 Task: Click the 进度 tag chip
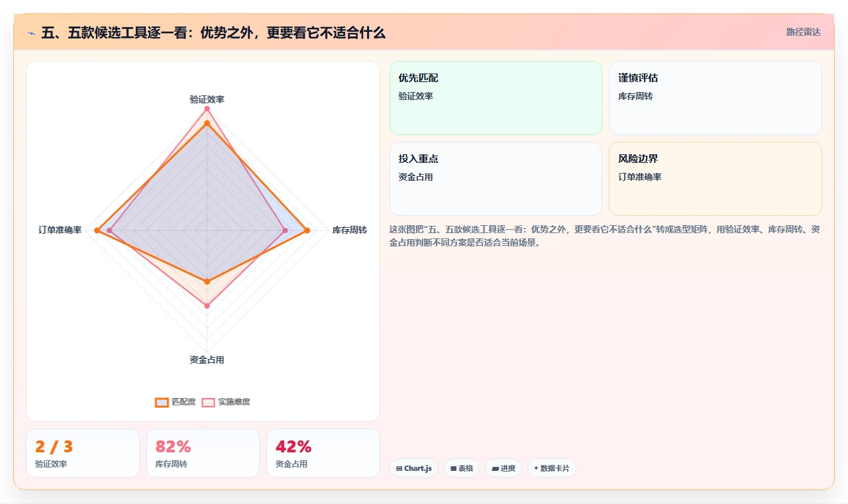point(503,468)
